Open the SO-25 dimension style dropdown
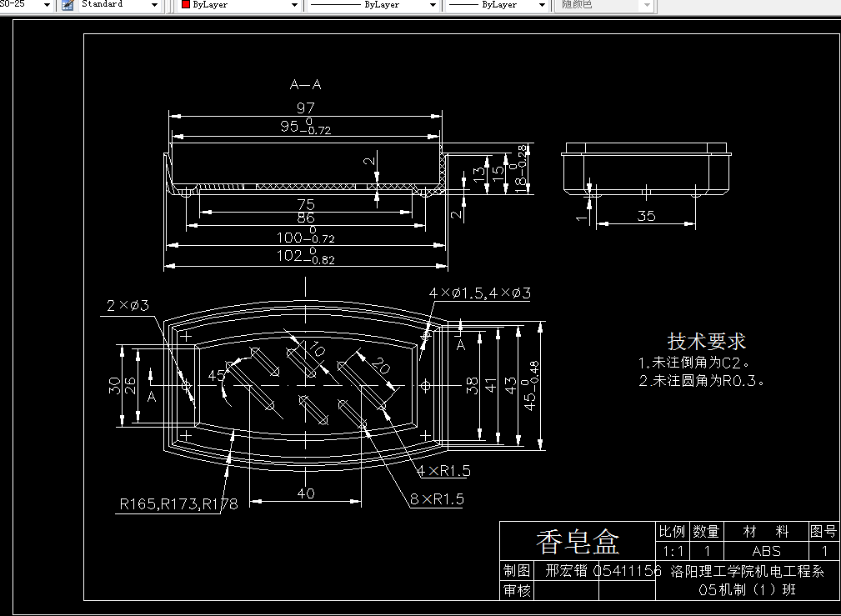Screen dimensions: 841x616 (45, 5)
